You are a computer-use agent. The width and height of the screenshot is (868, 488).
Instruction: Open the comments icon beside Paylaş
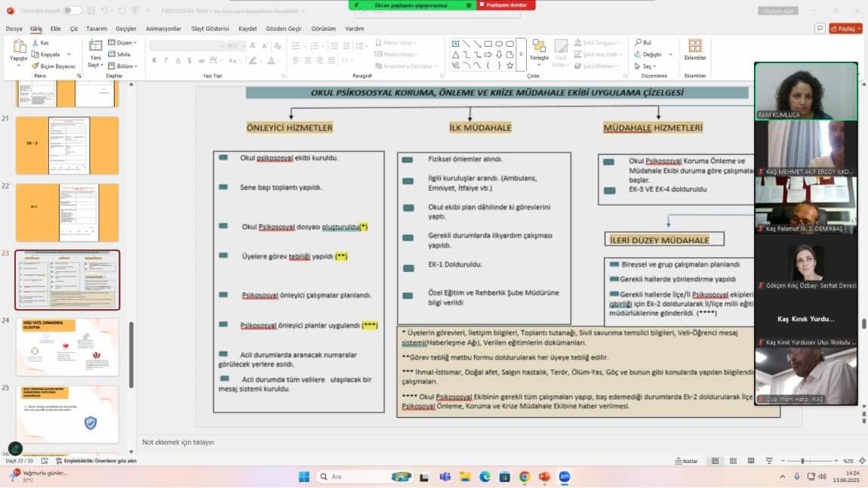(820, 29)
